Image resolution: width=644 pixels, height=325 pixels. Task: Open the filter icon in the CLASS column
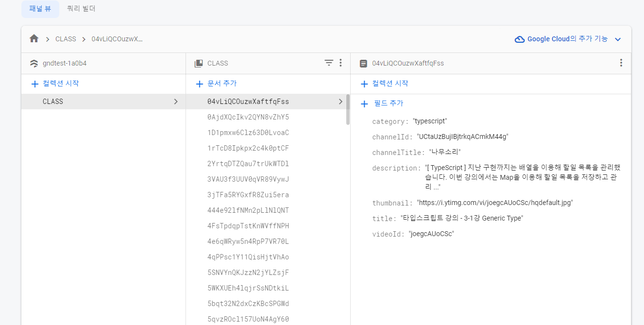329,63
